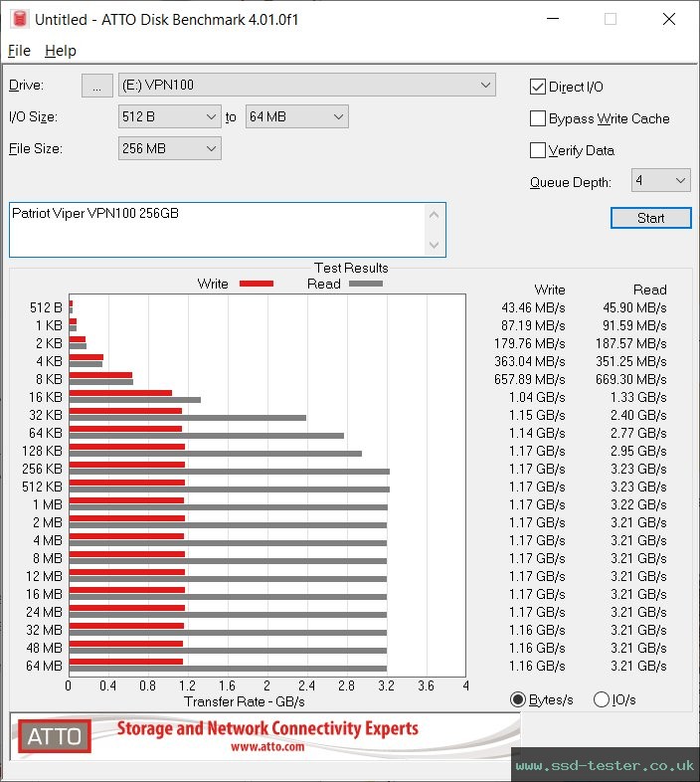
Task: Select the IO/s radio button
Action: (x=602, y=699)
